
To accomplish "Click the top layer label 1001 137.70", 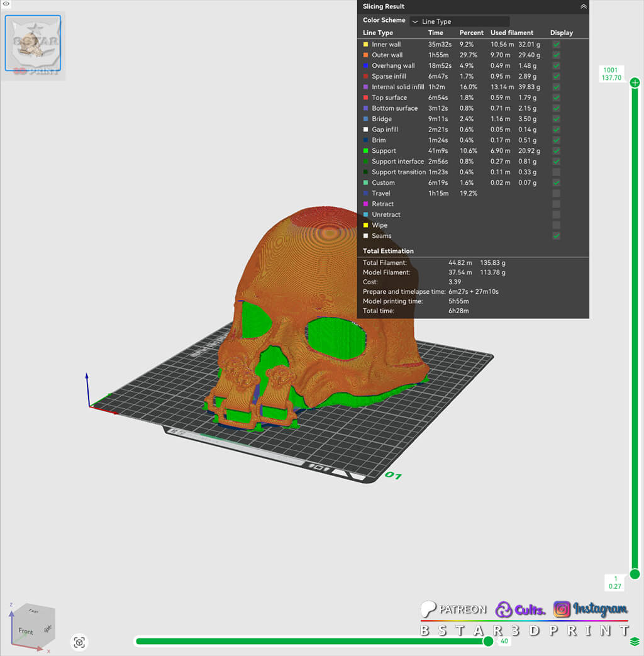I will coord(611,74).
